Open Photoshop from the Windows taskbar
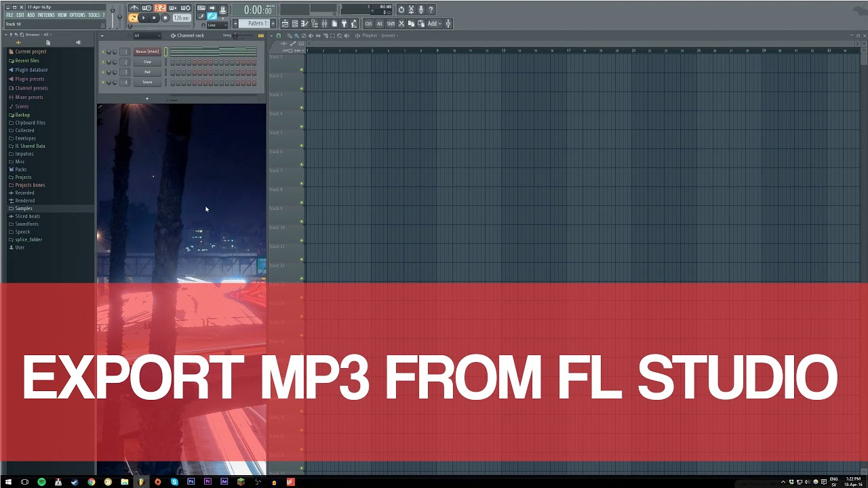 pos(191,482)
